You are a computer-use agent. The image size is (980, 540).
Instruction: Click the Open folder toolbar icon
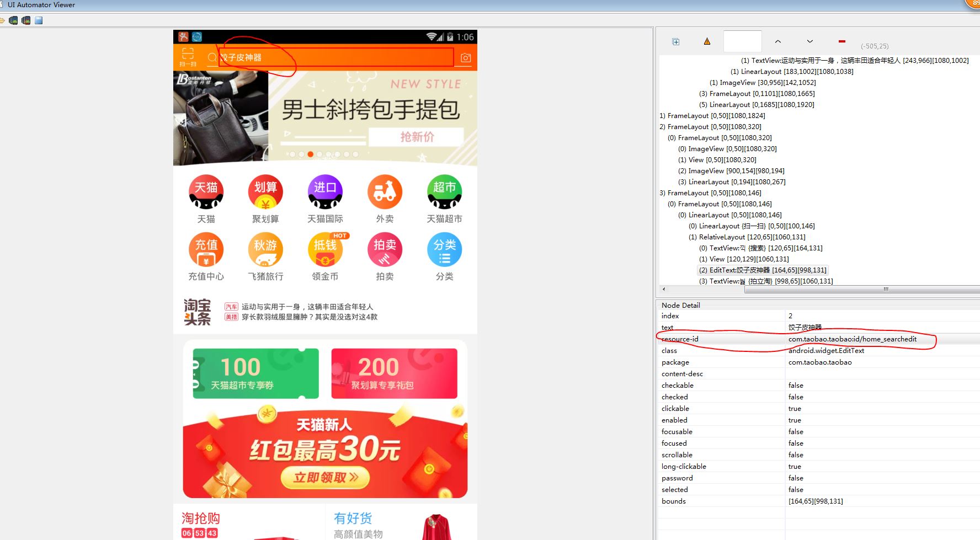point(2,20)
